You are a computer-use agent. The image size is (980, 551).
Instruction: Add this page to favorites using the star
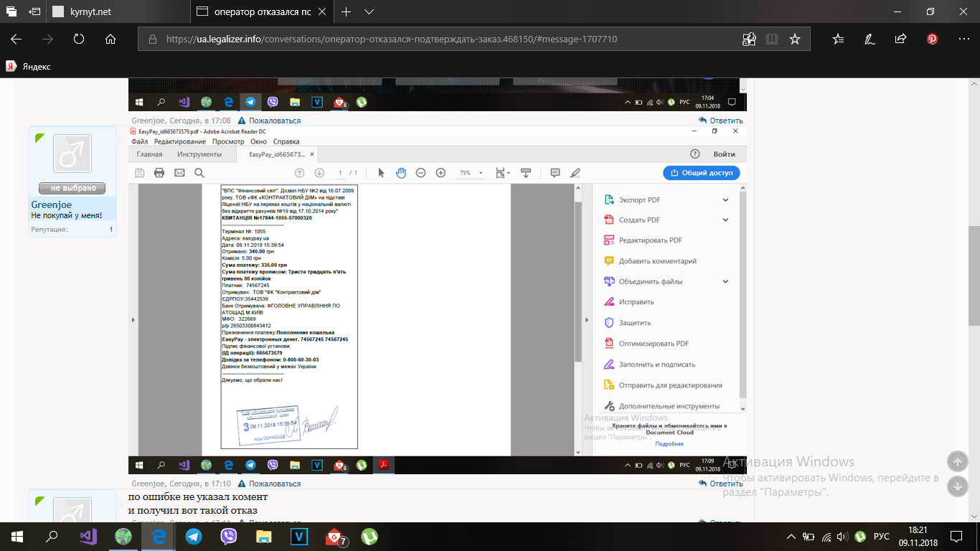(x=795, y=39)
